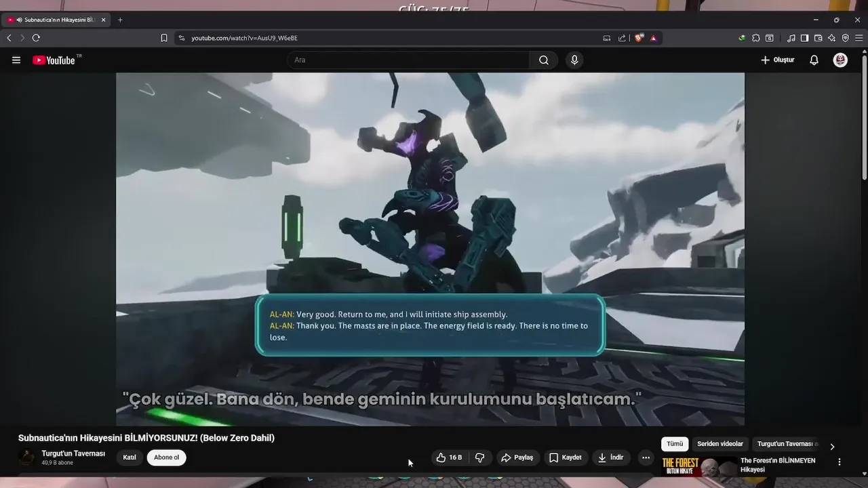This screenshot has height=488, width=868.
Task: Open the extensions puzzle icon
Action: [756, 38]
